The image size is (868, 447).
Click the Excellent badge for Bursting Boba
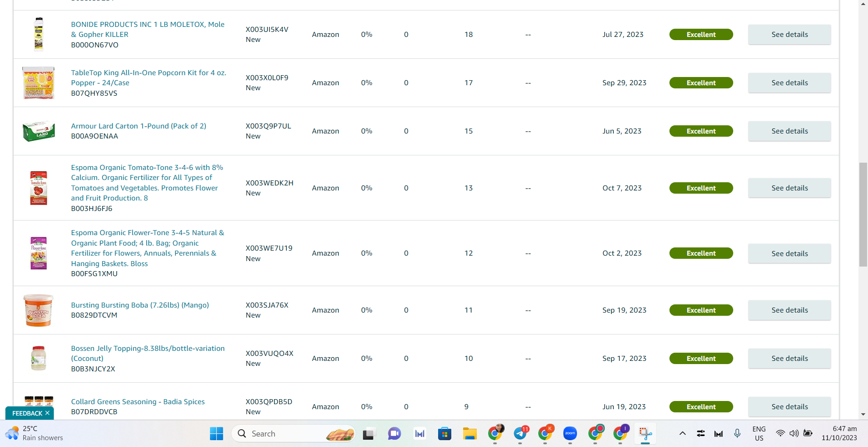701,310
